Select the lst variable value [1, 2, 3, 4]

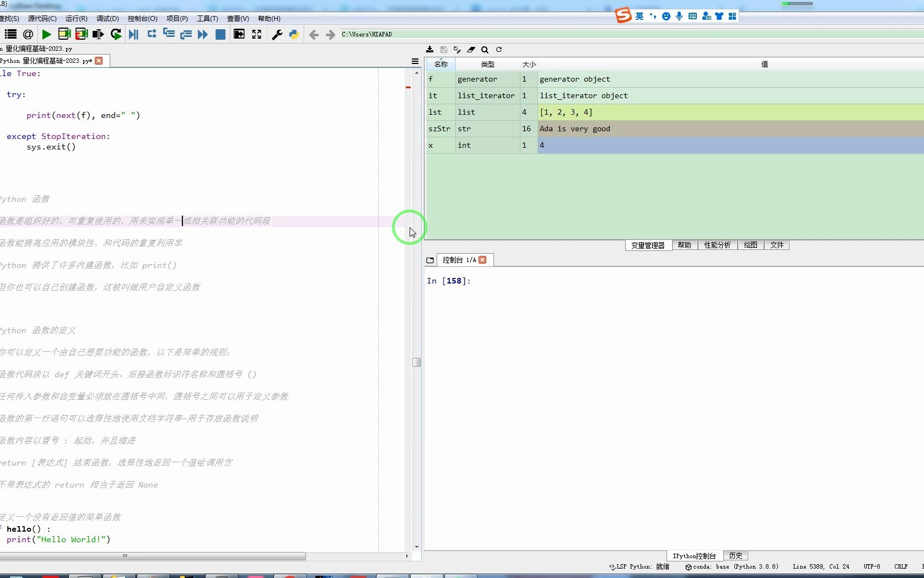pyautogui.click(x=730, y=113)
